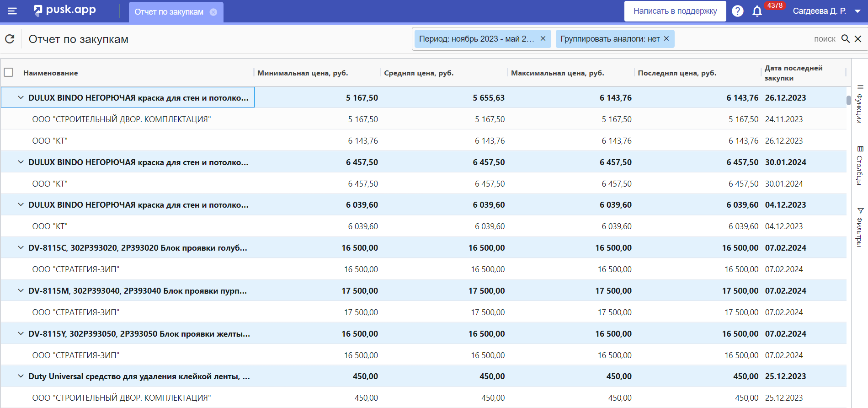The height and width of the screenshot is (408, 868).
Task: Click Написать в поддержку button
Action: (675, 11)
